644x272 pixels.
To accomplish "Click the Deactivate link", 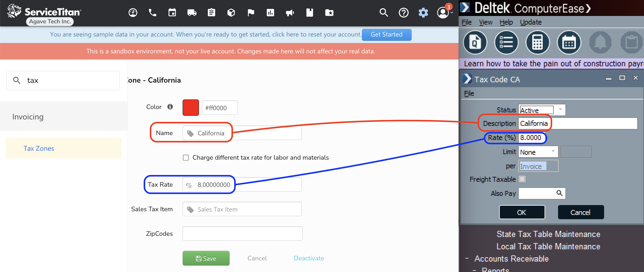I will click(309, 258).
